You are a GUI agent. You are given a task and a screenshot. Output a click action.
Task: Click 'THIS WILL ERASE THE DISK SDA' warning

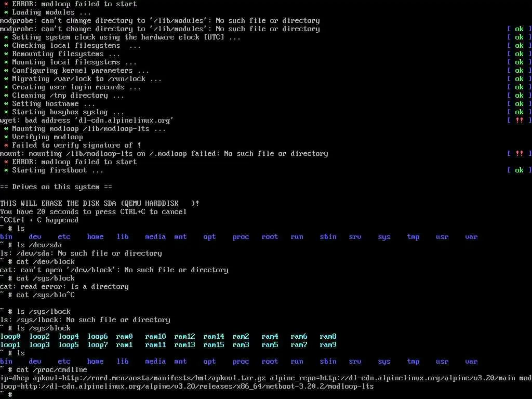tap(99, 204)
